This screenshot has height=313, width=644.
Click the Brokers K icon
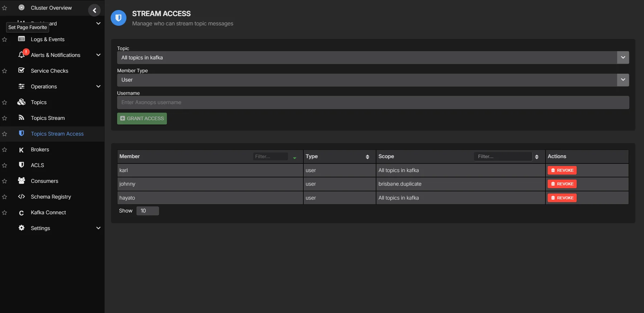(21, 150)
